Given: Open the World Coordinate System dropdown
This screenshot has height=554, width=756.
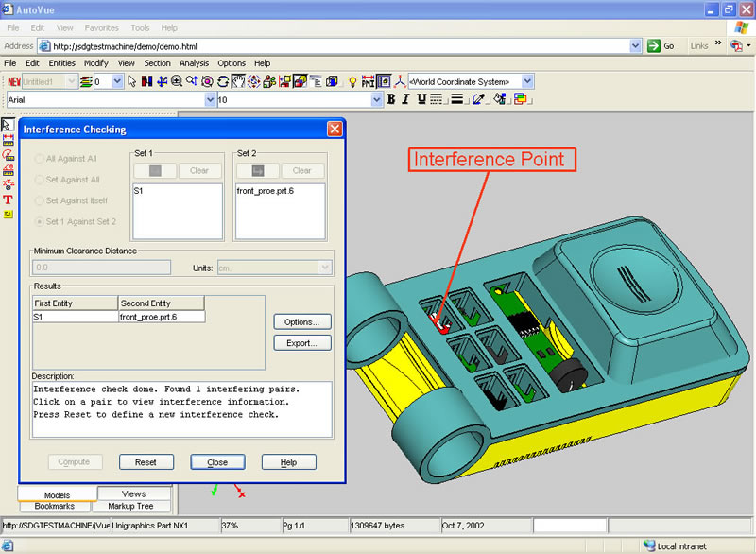Looking at the screenshot, I should 527,82.
